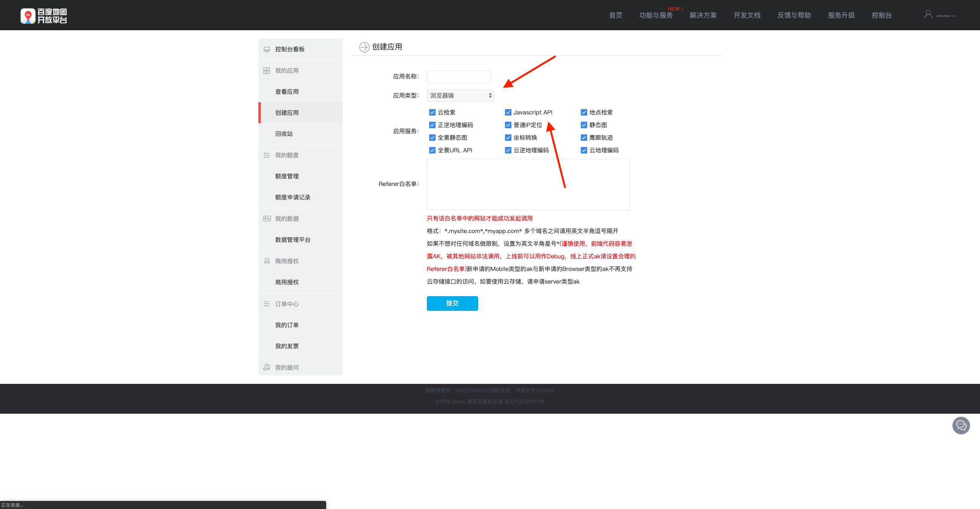The image size is (980, 509).
Task: Click the masked username in header
Action: click(946, 16)
